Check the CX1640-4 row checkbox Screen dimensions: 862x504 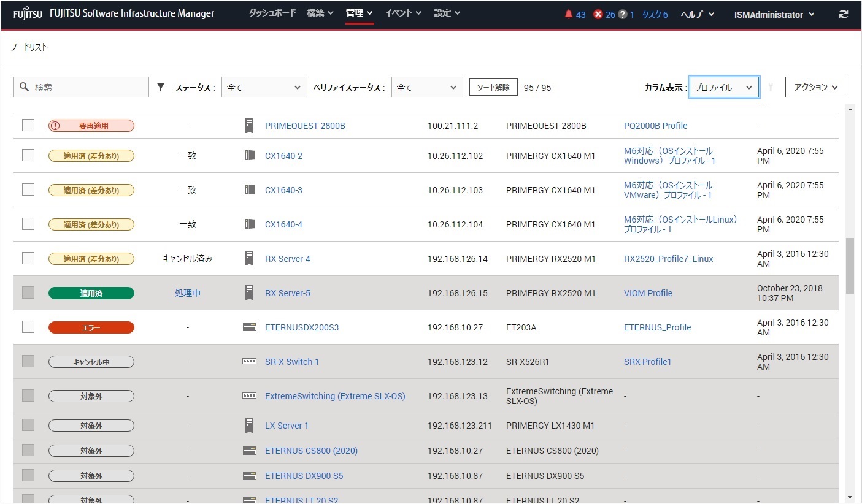(x=28, y=224)
